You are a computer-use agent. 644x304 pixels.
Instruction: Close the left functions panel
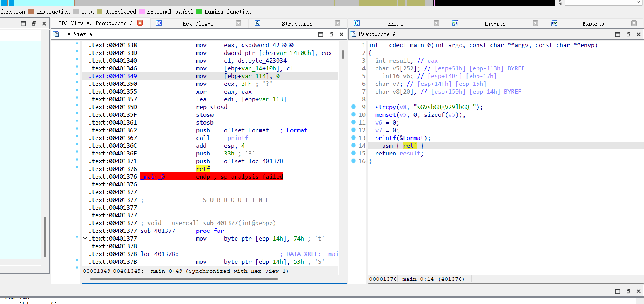click(44, 24)
